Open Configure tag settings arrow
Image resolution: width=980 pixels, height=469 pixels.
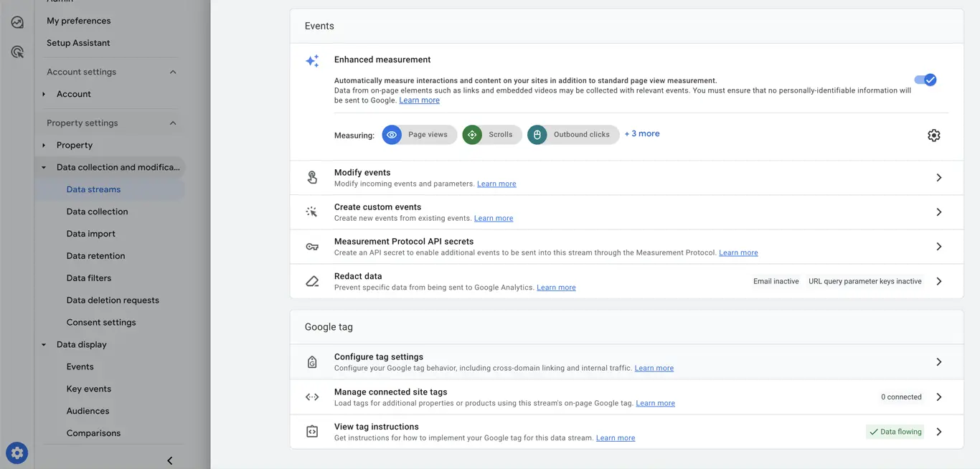[x=938, y=362]
